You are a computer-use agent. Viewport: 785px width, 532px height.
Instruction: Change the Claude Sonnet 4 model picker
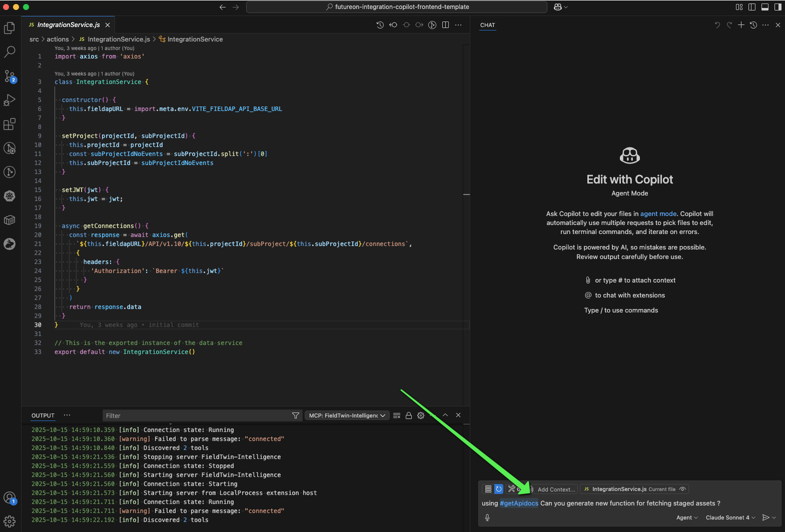click(730, 517)
